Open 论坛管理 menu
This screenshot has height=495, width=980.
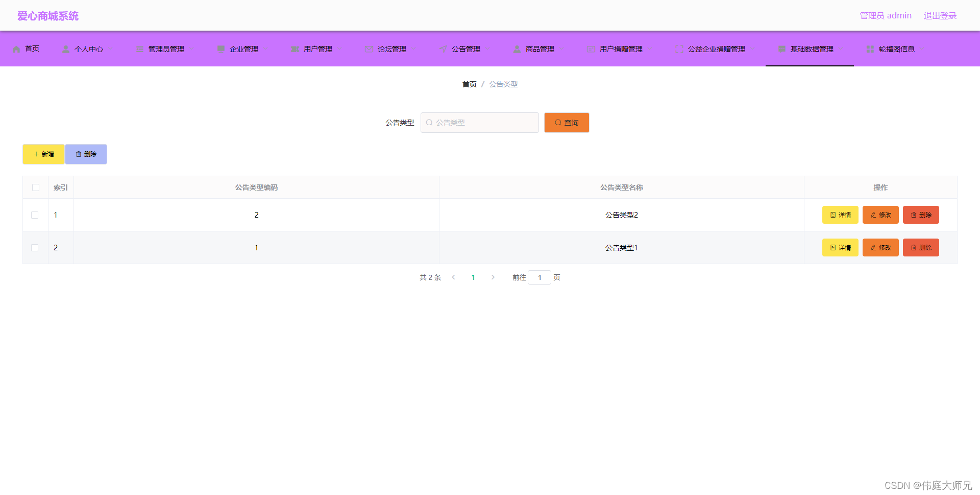[x=390, y=49]
